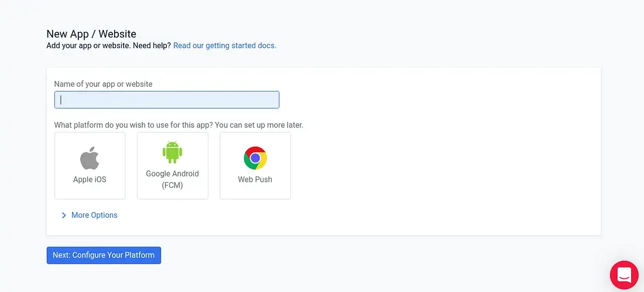Click the "Name of your app or website" label
Screen dimensions: 644x292
pos(103,84)
